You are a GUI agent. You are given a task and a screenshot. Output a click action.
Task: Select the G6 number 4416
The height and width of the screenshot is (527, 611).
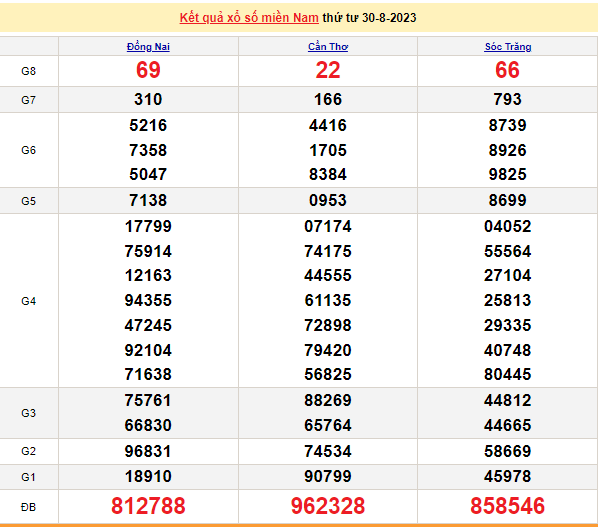pos(327,126)
